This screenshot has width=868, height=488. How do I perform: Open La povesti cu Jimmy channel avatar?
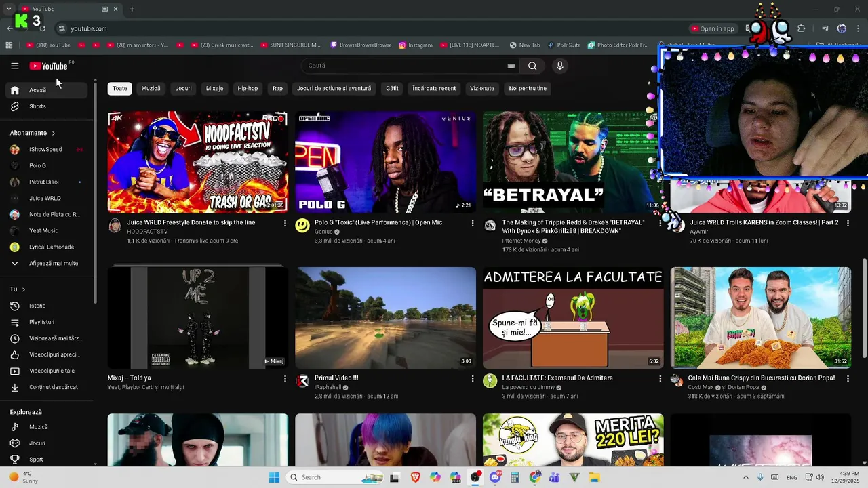[x=490, y=381]
